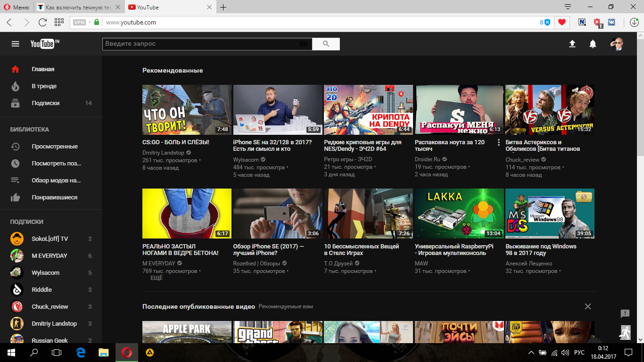Open the tab list menu icon
644x362 pixels.
568,7
